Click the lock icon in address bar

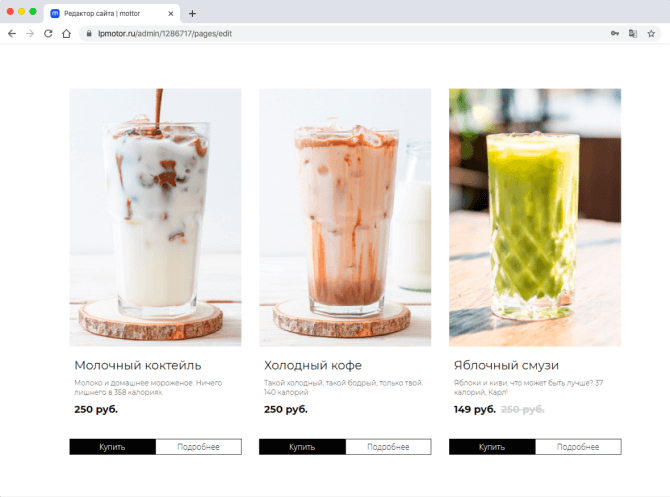[x=89, y=33]
